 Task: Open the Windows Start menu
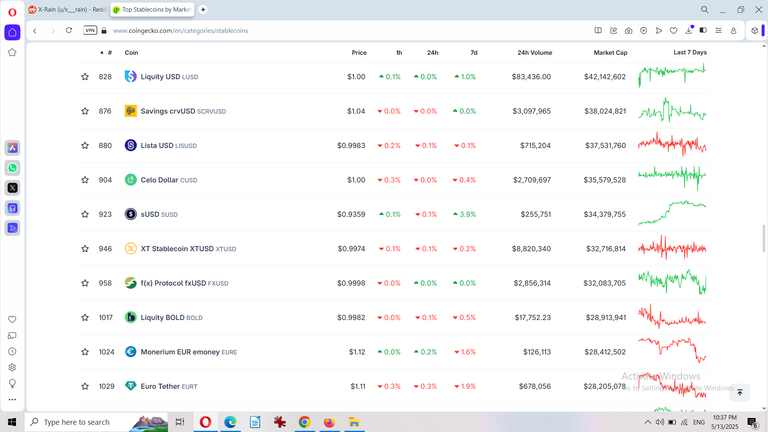(x=12, y=422)
